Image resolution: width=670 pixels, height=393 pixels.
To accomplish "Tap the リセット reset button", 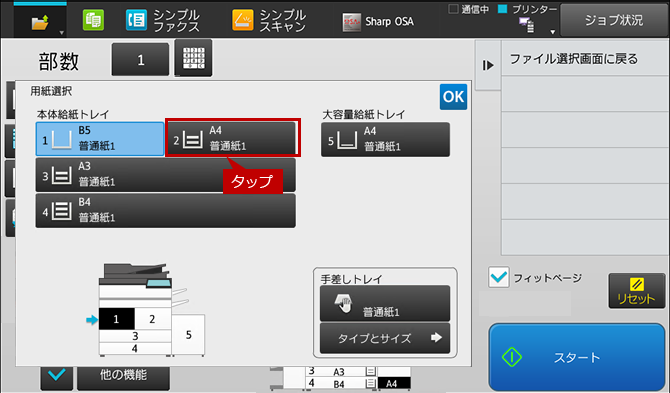I will click(637, 291).
